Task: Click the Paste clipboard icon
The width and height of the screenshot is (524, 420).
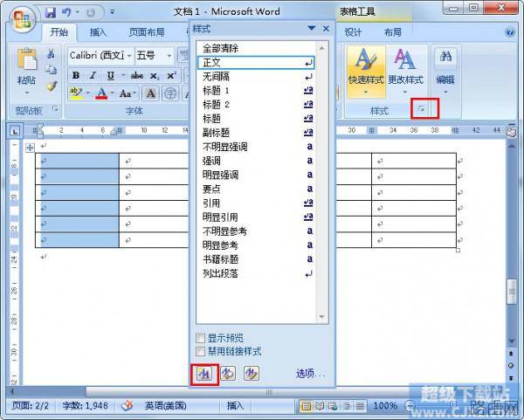Action: click(27, 59)
